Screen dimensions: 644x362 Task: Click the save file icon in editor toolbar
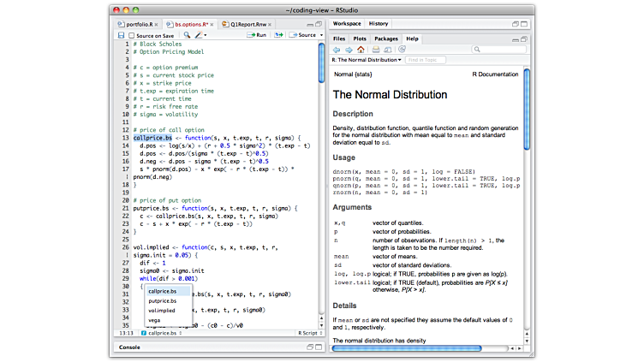pyautogui.click(x=120, y=35)
